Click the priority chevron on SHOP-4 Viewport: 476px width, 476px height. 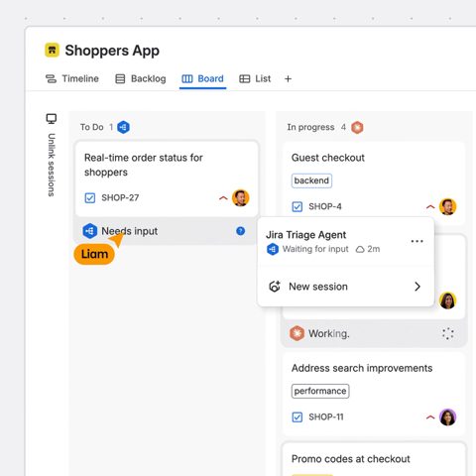(430, 207)
